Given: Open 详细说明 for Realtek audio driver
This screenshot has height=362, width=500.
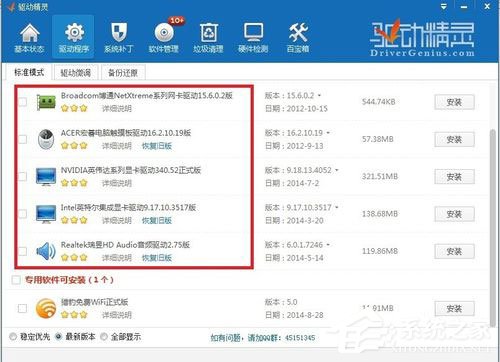Looking at the screenshot, I should (x=117, y=258).
